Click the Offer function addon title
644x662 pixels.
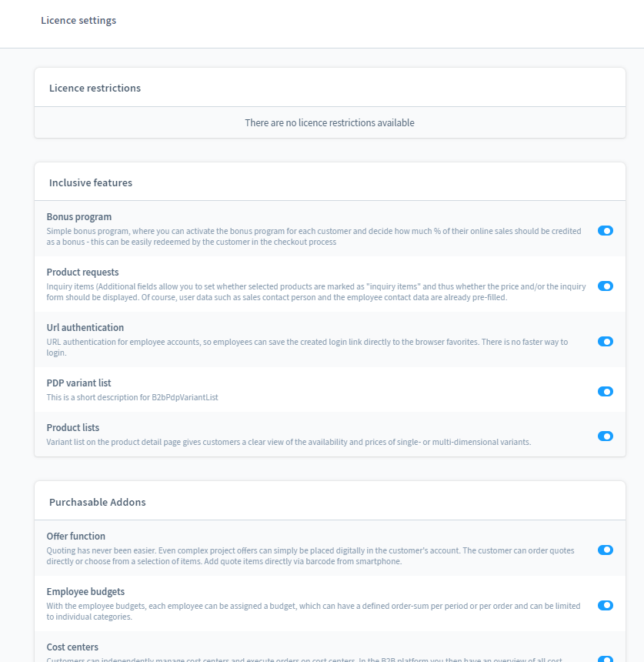click(75, 537)
